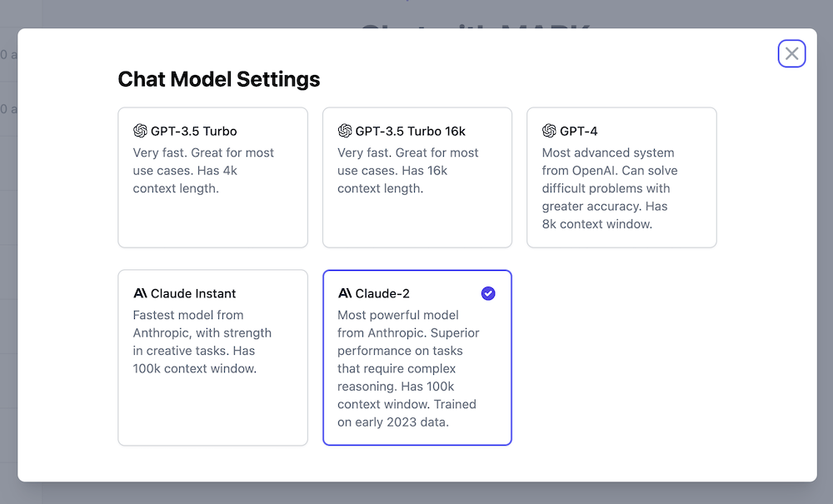The height and width of the screenshot is (504, 833).
Task: Click the 'Most powerful model from Anthropic' description
Action: (408, 368)
